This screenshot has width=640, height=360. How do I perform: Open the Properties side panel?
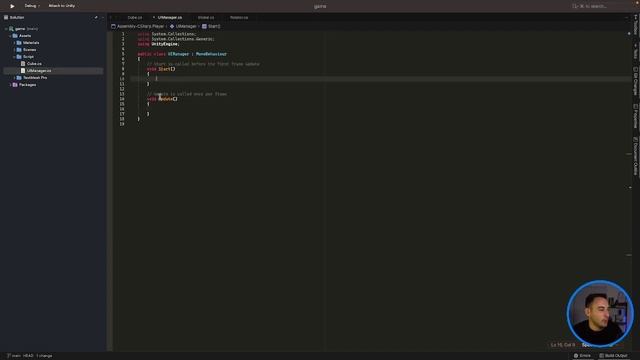pos(636,116)
